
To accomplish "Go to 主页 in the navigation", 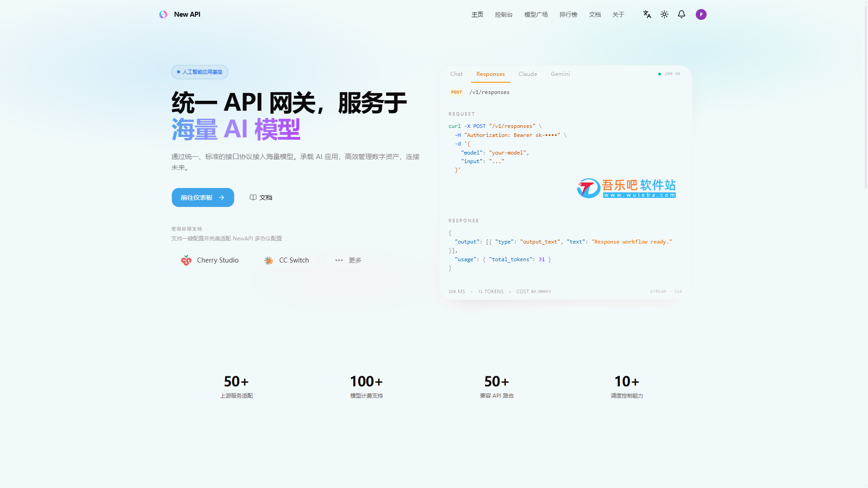I will [x=477, y=14].
